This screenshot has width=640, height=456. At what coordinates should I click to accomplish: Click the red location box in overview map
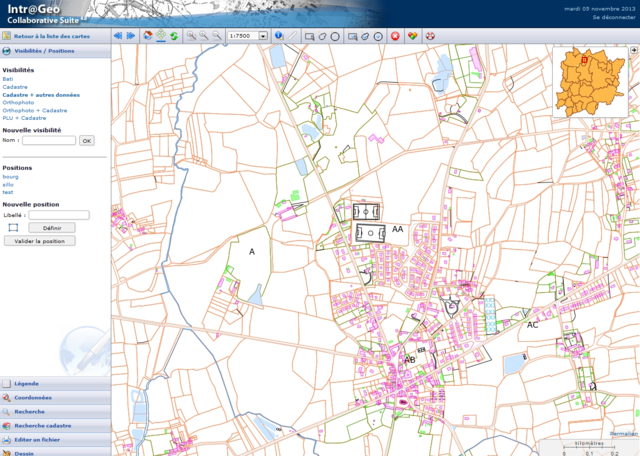coord(584,60)
